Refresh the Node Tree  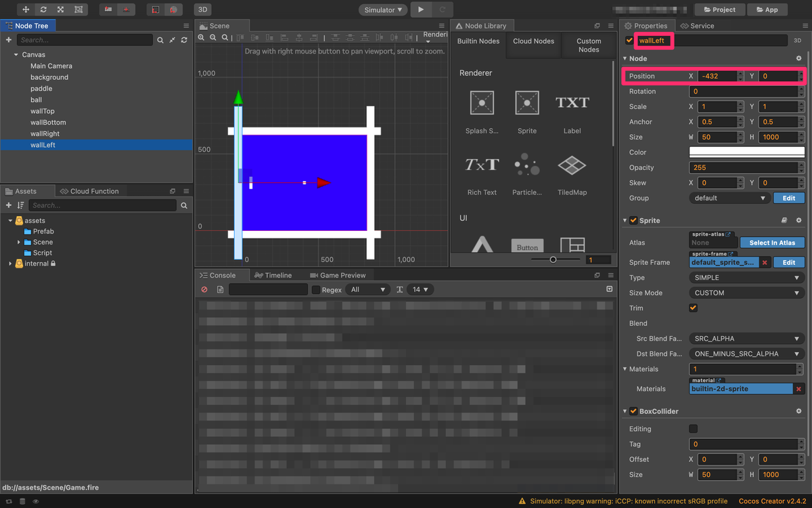pyautogui.click(x=183, y=40)
